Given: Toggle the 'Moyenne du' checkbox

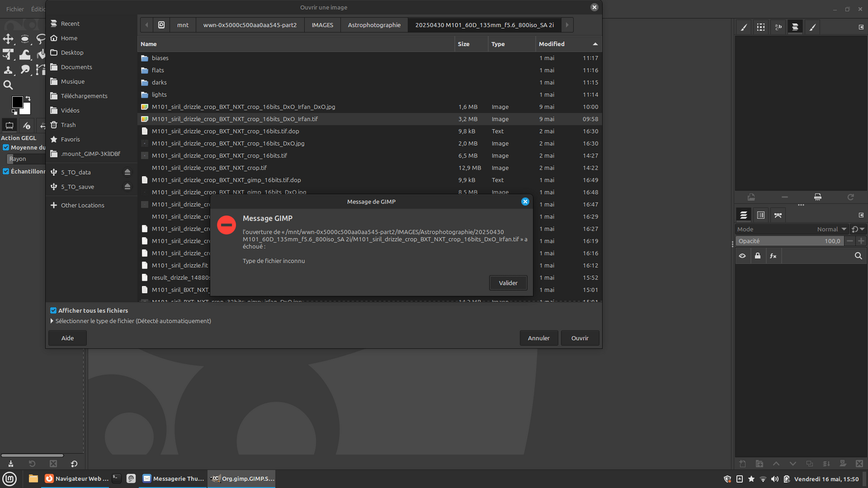Looking at the screenshot, I should (6, 148).
